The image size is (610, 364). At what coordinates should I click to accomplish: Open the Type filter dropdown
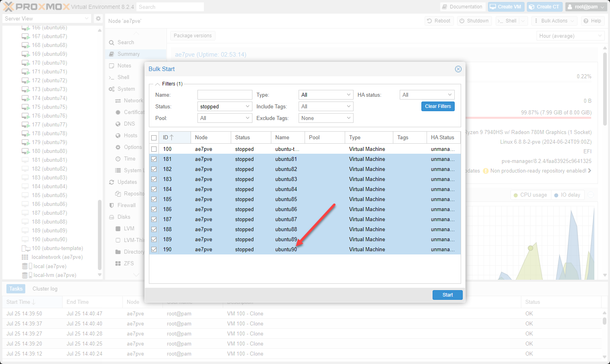[348, 95]
